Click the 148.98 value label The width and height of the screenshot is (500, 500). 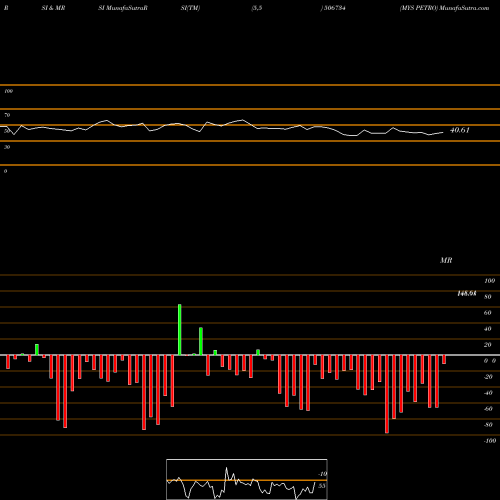pyautogui.click(x=467, y=294)
